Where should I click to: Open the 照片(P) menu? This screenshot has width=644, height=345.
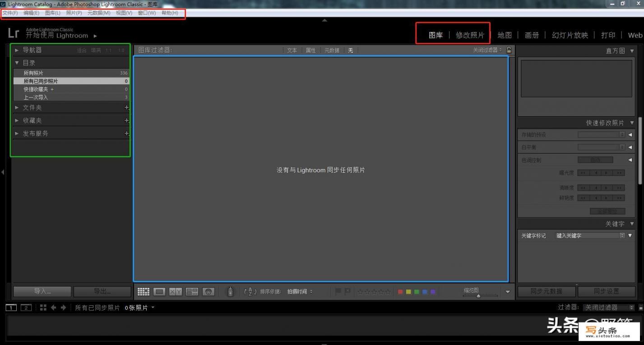(74, 13)
